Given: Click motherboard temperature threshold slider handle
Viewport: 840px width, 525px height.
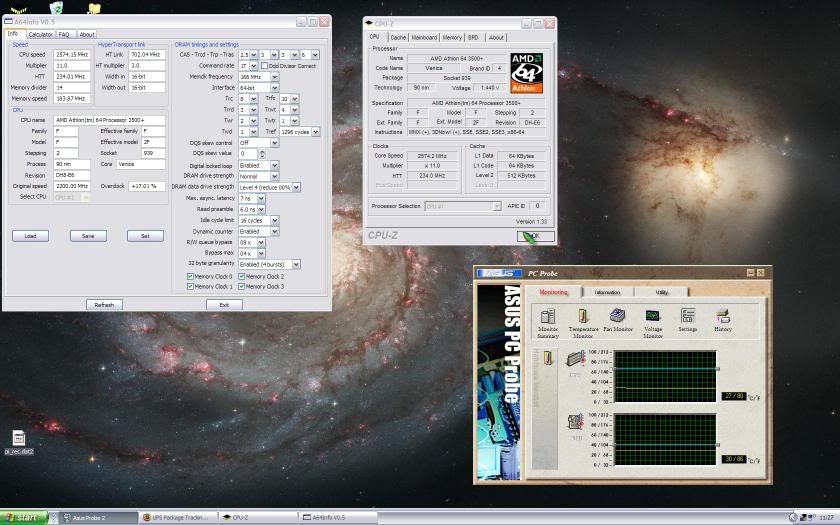Looking at the screenshot, I should tap(718, 445).
